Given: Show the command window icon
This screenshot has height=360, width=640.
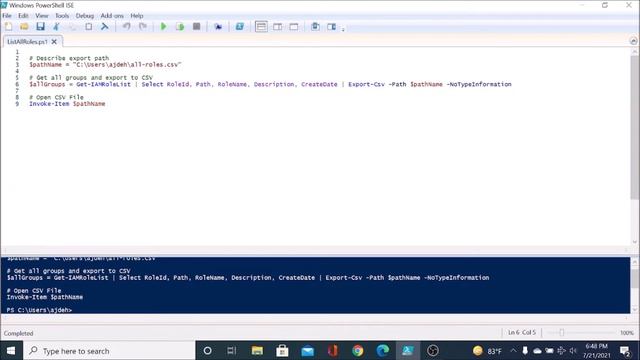Looking at the screenshot, I should click(x=315, y=27).
